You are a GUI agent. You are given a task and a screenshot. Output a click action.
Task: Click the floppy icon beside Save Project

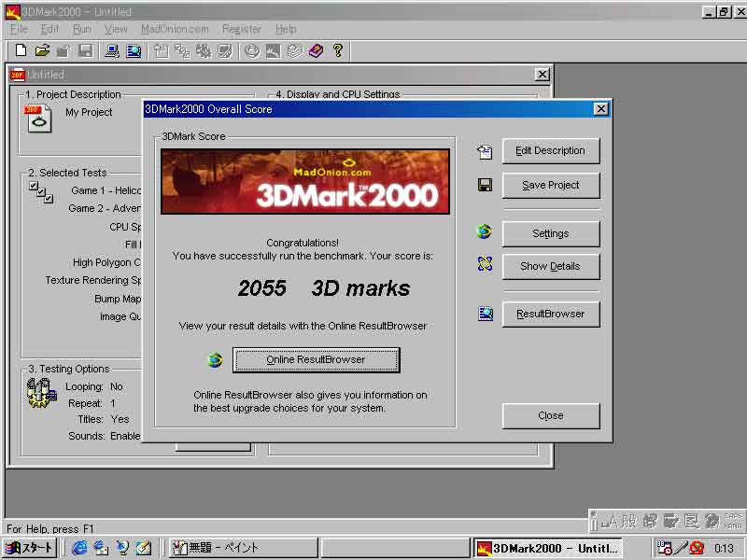point(485,185)
